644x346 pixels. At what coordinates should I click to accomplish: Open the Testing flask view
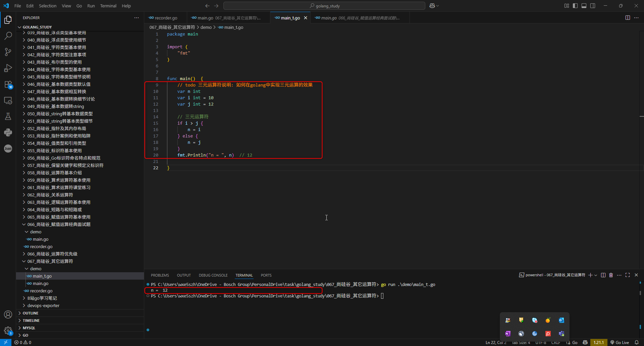[x=8, y=116]
